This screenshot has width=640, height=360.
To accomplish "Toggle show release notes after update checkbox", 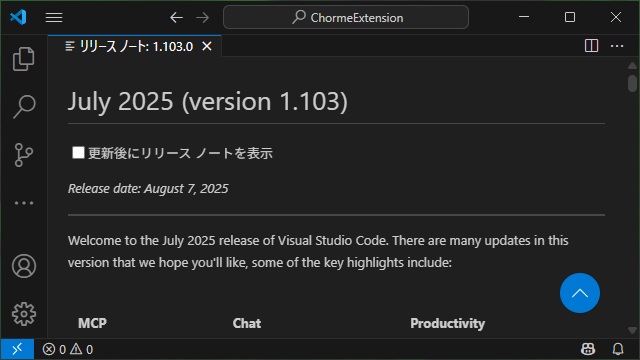I will 78,153.
